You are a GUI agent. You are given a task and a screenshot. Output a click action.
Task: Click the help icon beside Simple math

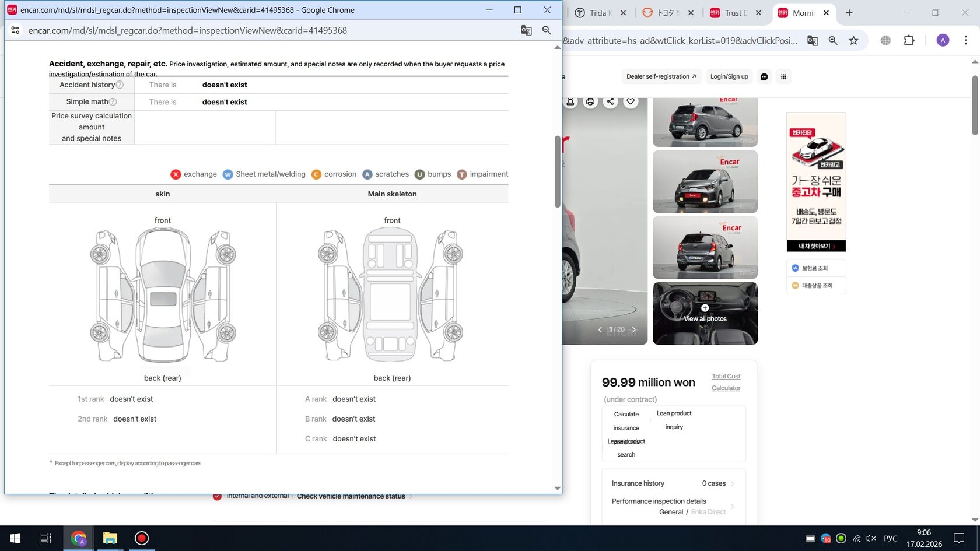tap(113, 101)
